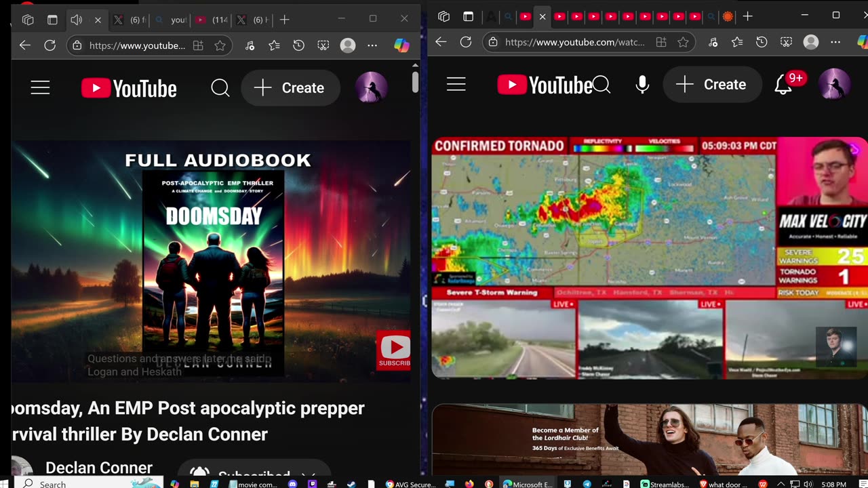Open the account avatar menu in right window

(834, 85)
